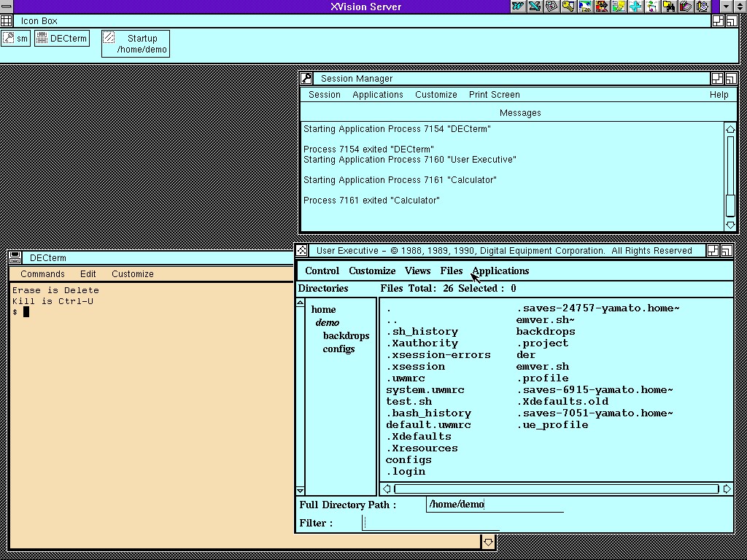Open the DECterm window menu icon in its title bar
Image resolution: width=747 pixels, height=560 pixels.
point(15,257)
